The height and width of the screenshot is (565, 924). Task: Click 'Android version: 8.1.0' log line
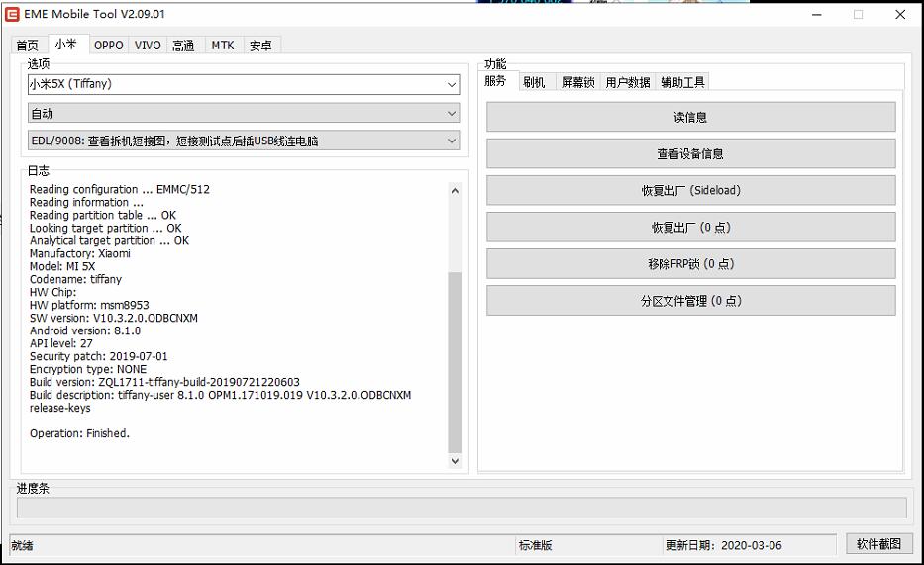(85, 330)
